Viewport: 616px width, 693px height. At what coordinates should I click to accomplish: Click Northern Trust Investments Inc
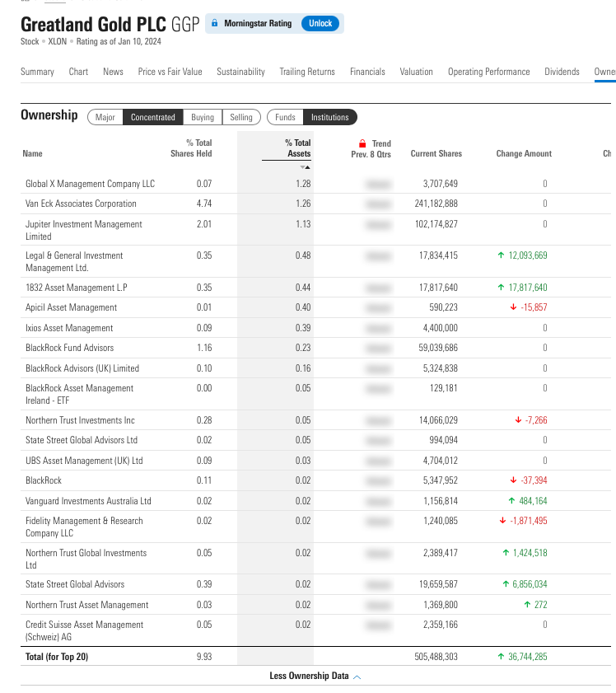click(81, 420)
